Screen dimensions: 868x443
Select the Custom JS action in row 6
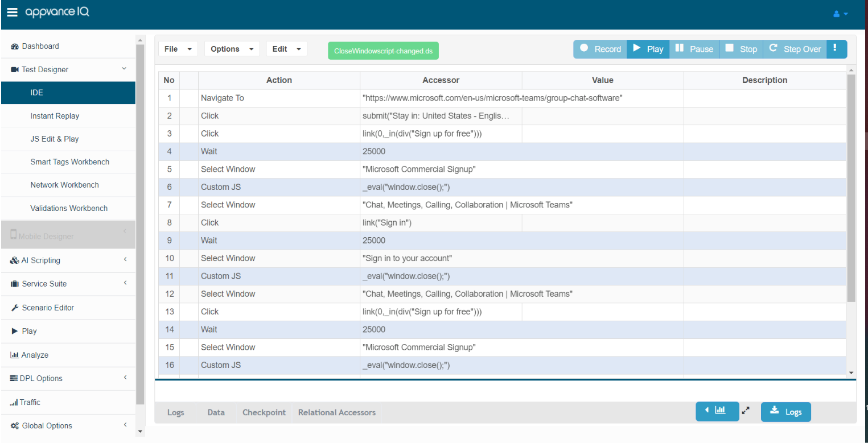(279, 187)
